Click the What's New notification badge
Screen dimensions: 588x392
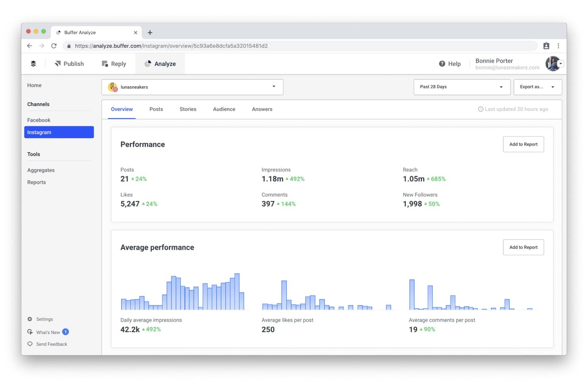point(66,332)
